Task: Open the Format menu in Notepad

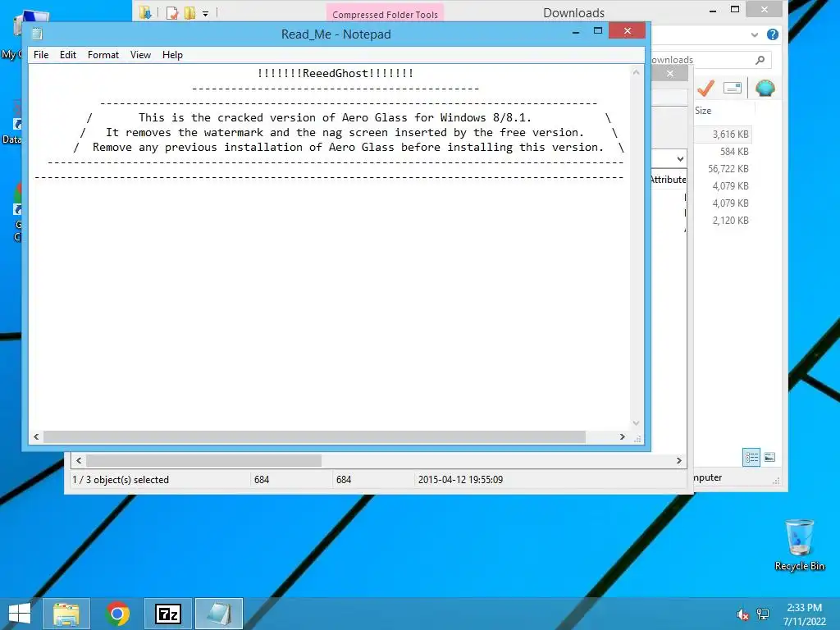Action: pos(103,55)
